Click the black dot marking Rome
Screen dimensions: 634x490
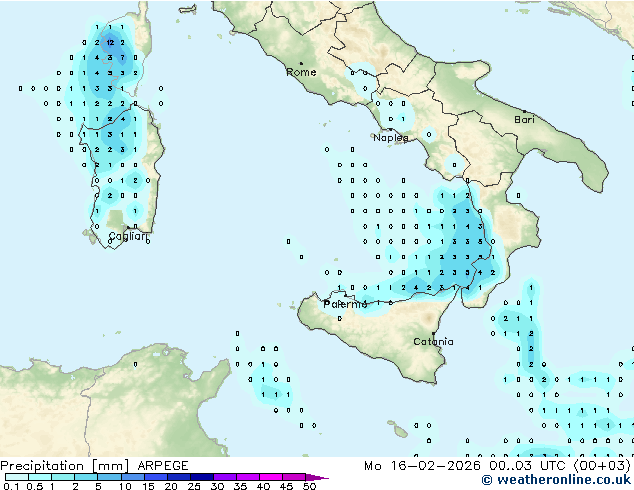coord(301,63)
